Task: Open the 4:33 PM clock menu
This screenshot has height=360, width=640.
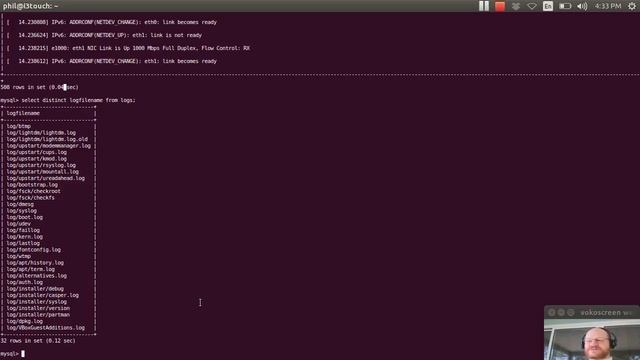Action: 608,6
